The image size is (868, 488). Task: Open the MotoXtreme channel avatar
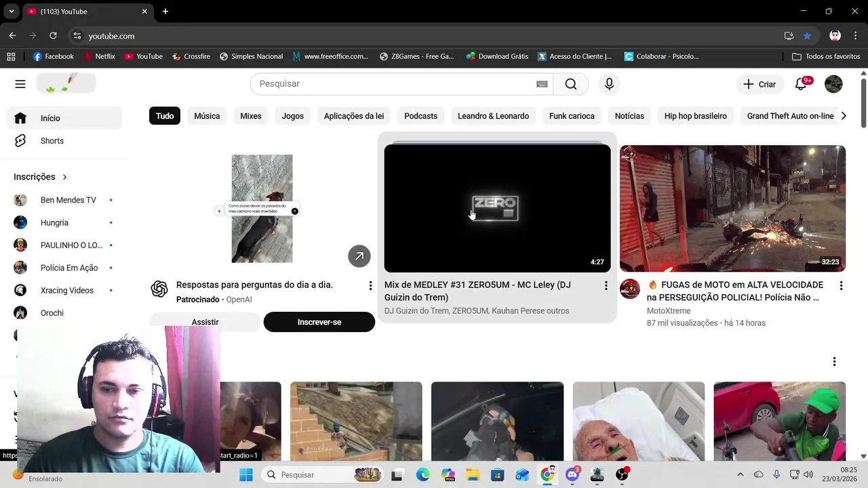[630, 289]
